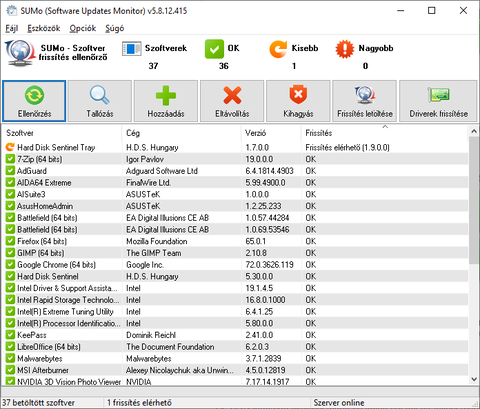Select the 'Intel Driver & Support Assista...' row
Screen dimensions: 480x409
click(x=235, y=288)
